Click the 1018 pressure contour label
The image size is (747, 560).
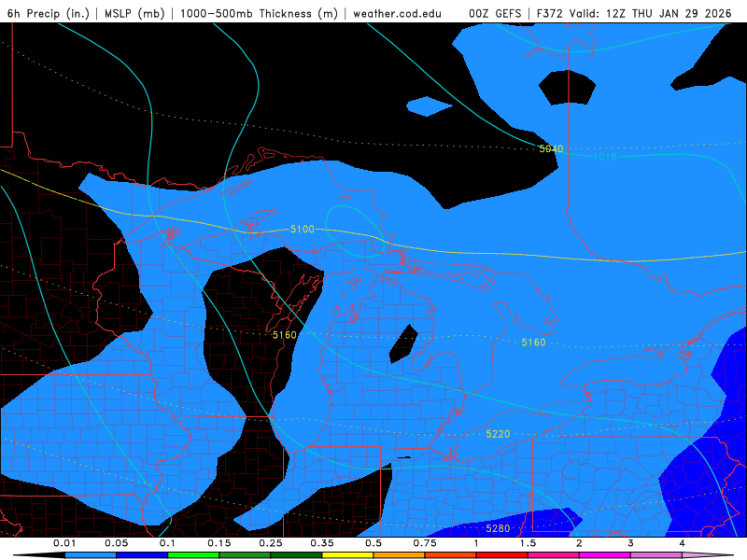coord(604,157)
